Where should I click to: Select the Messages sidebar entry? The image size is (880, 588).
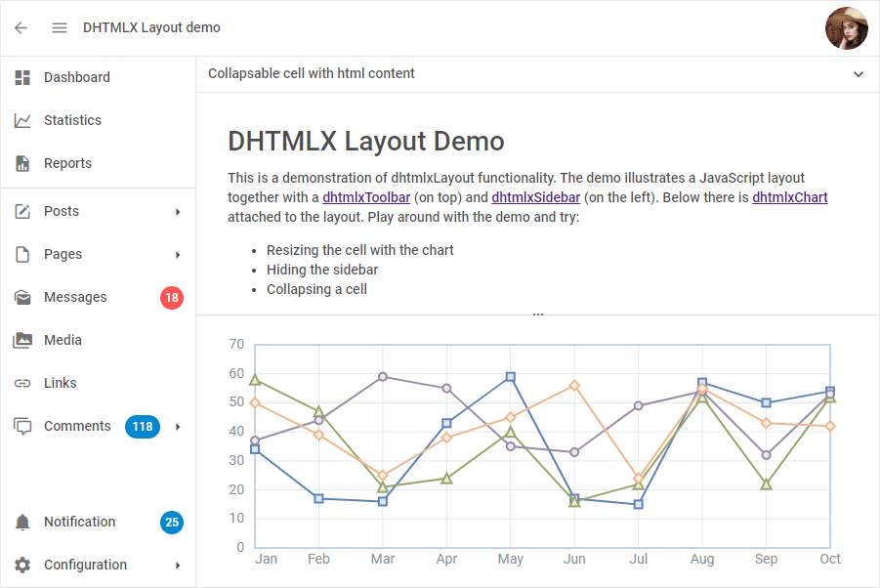(x=99, y=297)
